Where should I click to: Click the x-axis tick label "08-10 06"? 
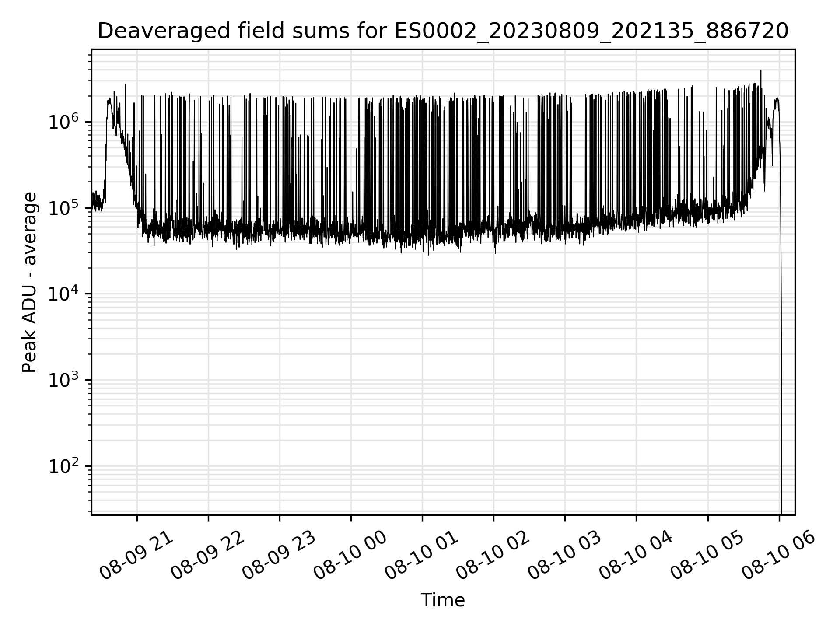tap(779, 555)
